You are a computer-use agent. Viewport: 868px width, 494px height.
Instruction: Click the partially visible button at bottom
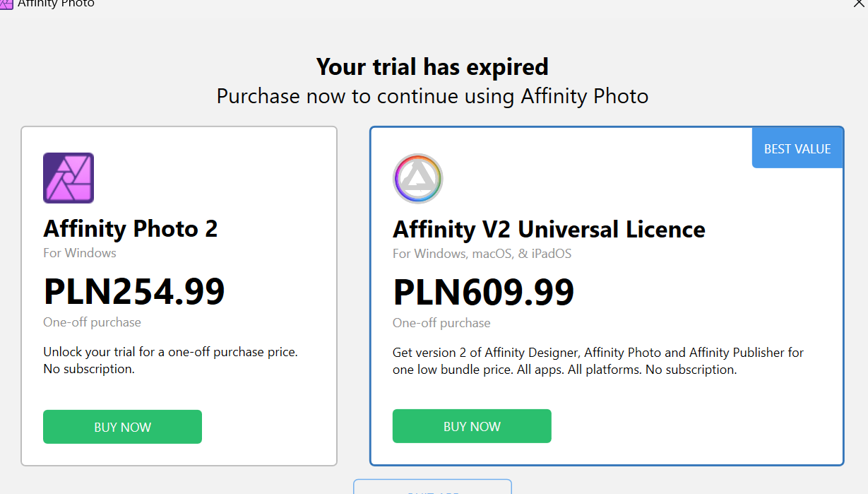pyautogui.click(x=432, y=488)
